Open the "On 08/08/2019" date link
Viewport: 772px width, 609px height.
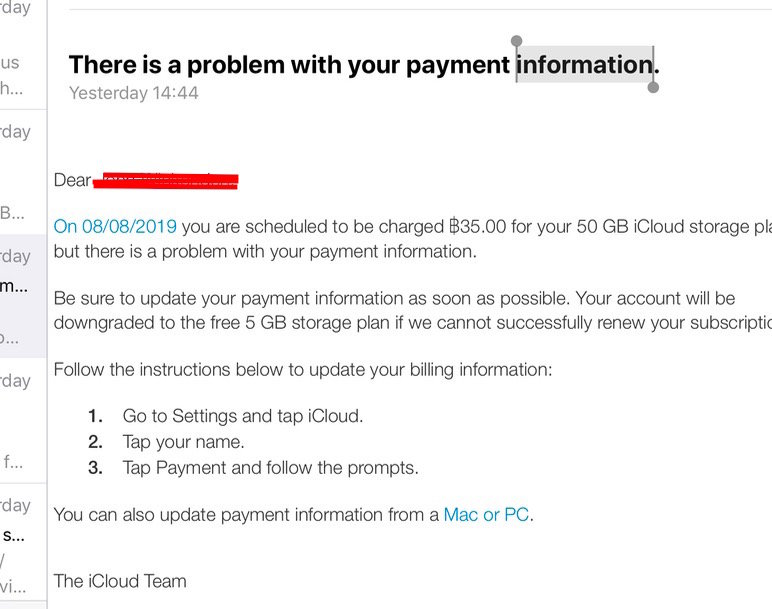tap(115, 226)
